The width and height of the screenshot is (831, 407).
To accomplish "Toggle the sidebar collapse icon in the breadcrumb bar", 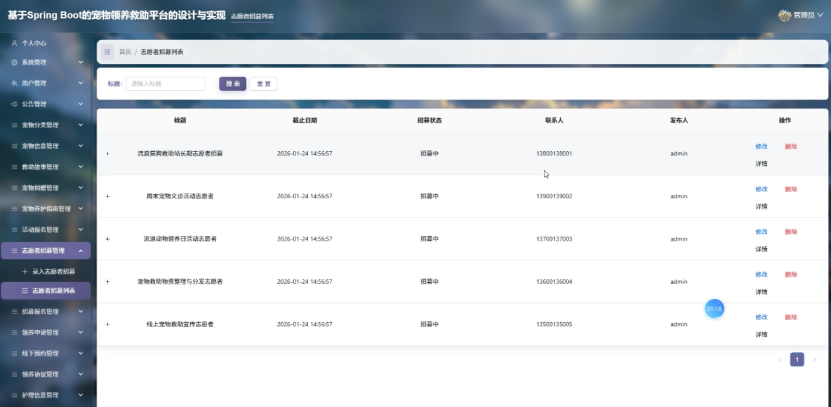I will 108,52.
